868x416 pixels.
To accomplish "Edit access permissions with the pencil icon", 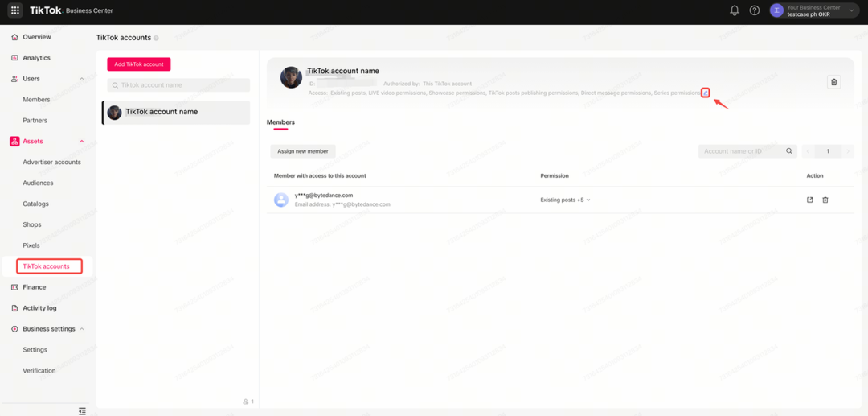I will pyautogui.click(x=706, y=93).
